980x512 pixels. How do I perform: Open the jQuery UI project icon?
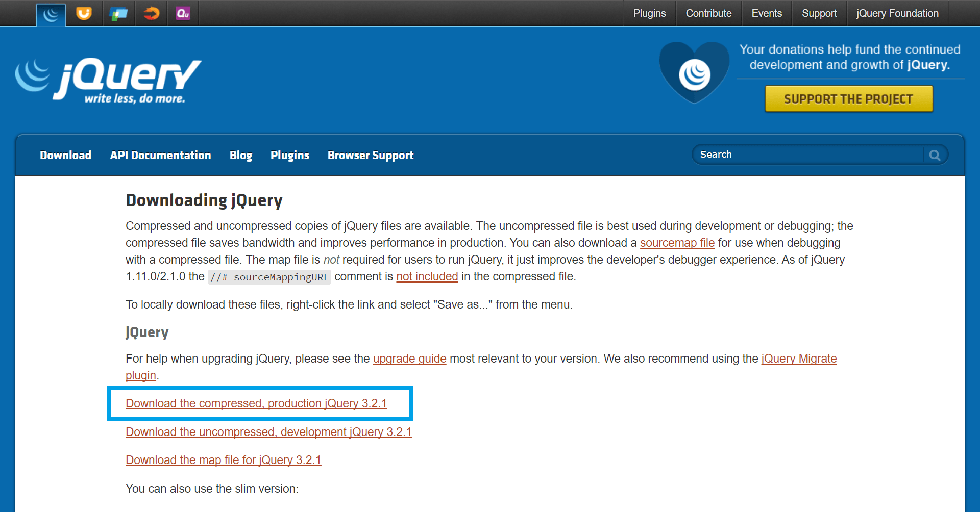84,13
